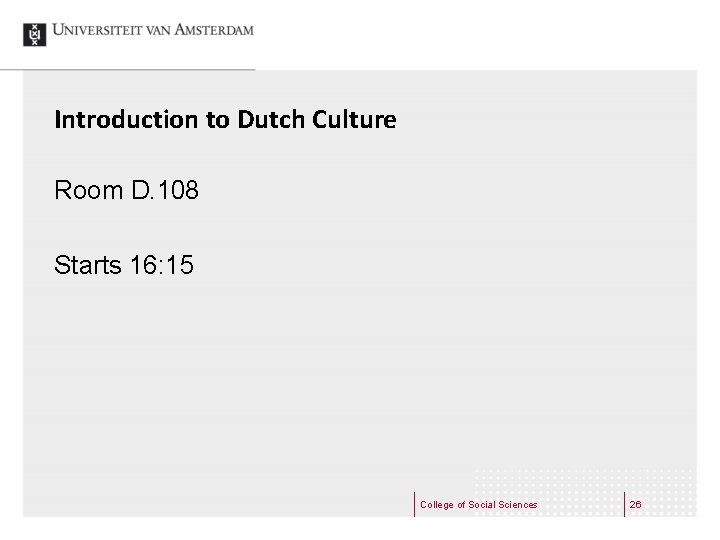Click the 'Room D.108' text line
The image size is (720, 540).
(x=127, y=189)
